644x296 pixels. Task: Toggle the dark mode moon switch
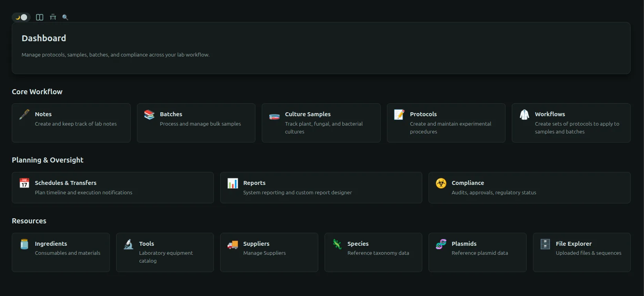tap(21, 17)
